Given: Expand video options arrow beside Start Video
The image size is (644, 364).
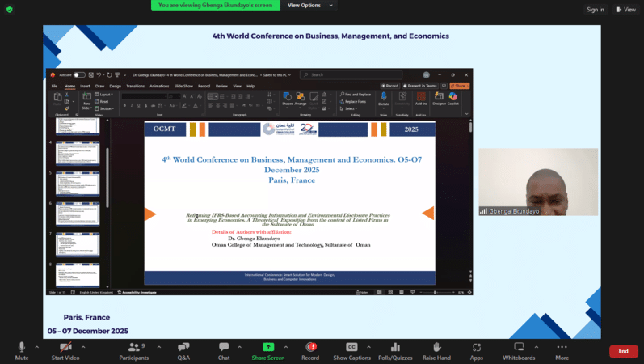Looking at the screenshot, I should tap(82, 346).
